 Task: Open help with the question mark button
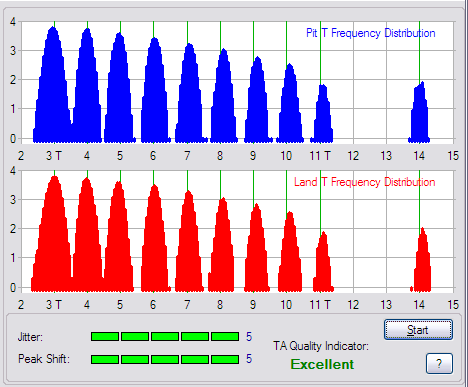pos(439,363)
